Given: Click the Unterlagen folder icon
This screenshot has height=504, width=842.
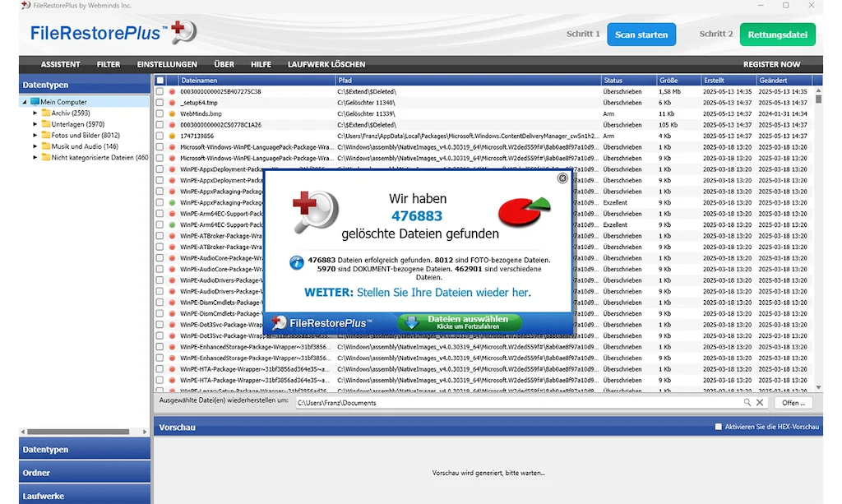Looking at the screenshot, I should (x=46, y=124).
